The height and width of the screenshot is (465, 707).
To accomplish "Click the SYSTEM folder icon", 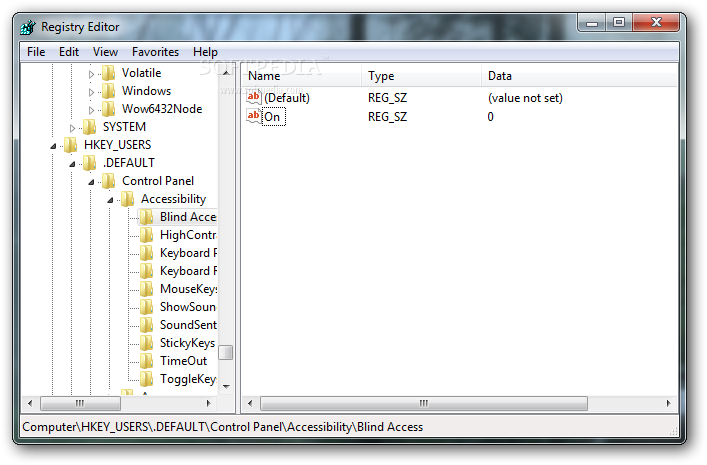I will [x=89, y=127].
